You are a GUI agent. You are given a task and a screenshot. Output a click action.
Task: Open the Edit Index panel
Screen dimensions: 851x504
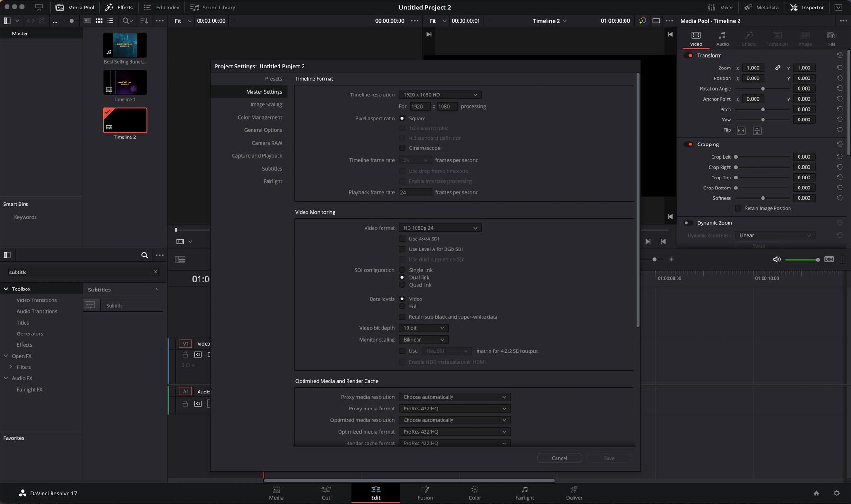[162, 7]
